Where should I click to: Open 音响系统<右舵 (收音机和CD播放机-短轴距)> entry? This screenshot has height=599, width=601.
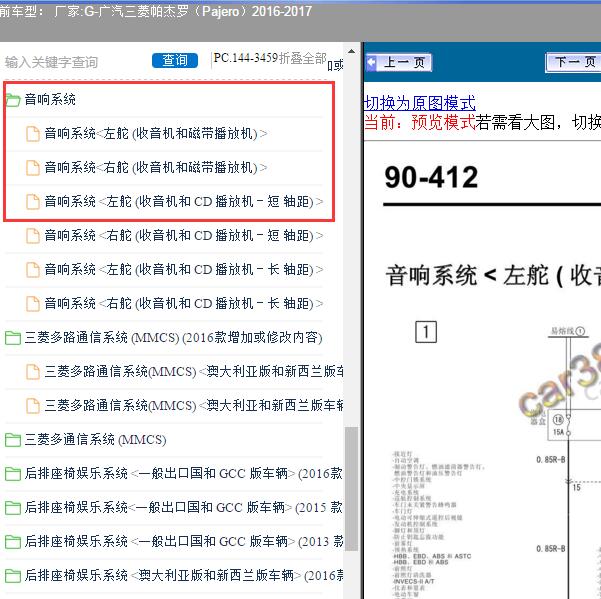point(184,235)
